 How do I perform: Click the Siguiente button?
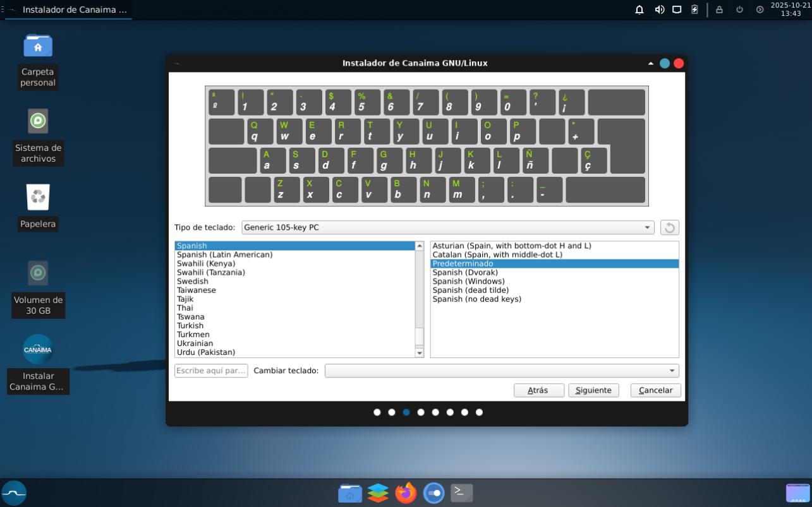pyautogui.click(x=593, y=390)
